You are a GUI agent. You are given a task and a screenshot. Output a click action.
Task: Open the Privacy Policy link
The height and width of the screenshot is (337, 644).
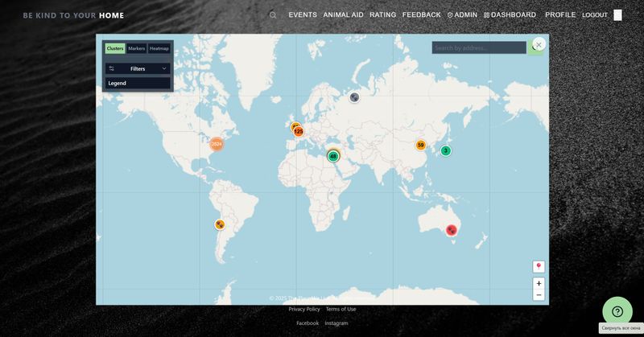click(304, 309)
